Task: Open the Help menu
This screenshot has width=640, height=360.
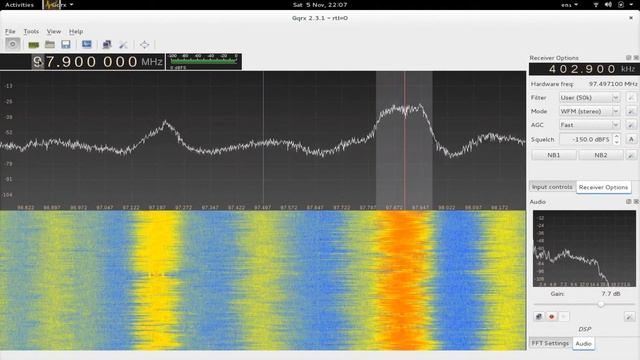Action: click(76, 31)
